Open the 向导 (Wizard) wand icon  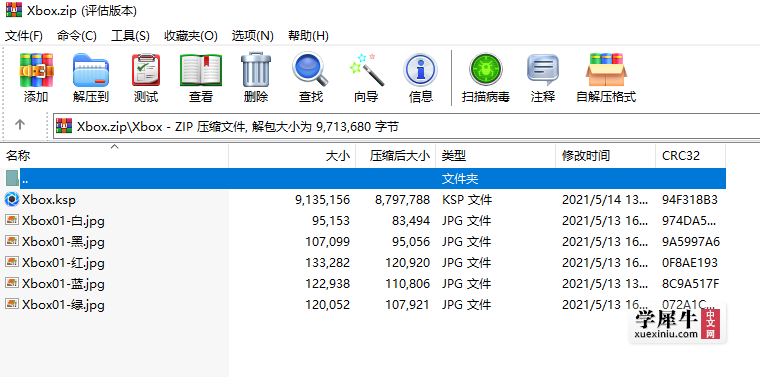[366, 69]
